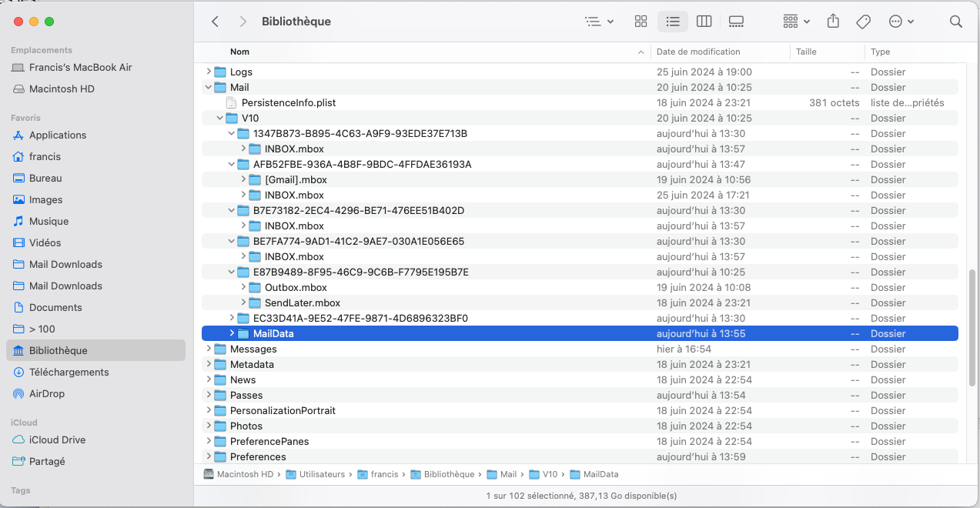Select the B7E73182-2EC4-4296-BE71-476EE51B402D folder
980x508 pixels.
tap(580, 210)
